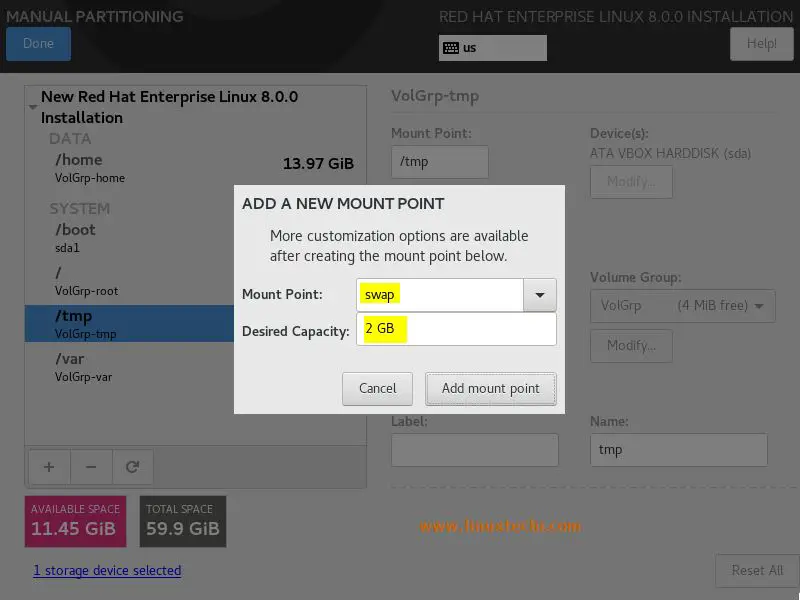Focus the Desired Capacity field

pos(456,329)
